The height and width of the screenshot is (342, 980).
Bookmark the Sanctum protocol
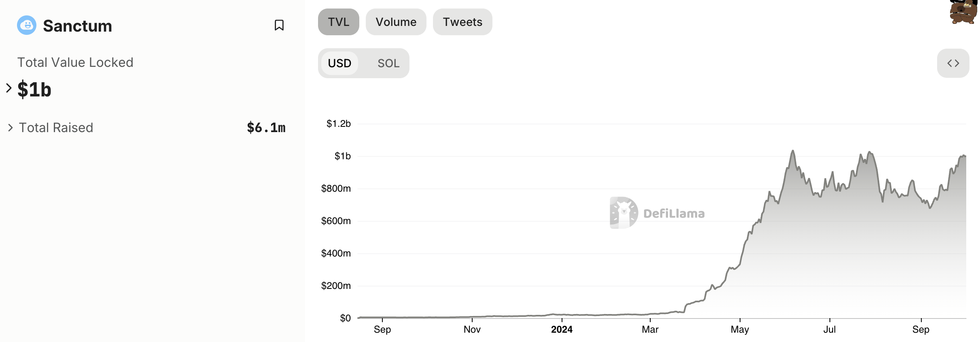coord(279,26)
